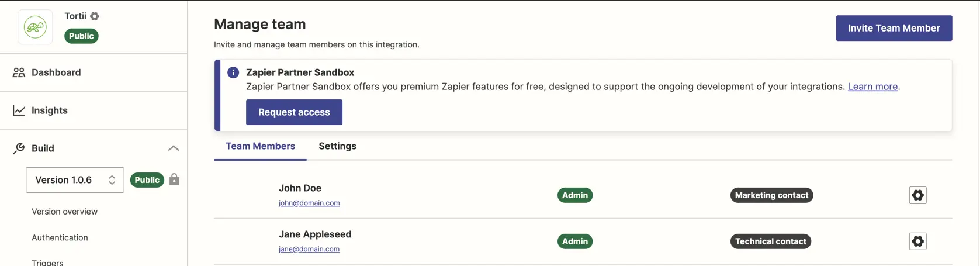The height and width of the screenshot is (266, 980).
Task: Click the Dashboard people icon
Action: (x=19, y=72)
